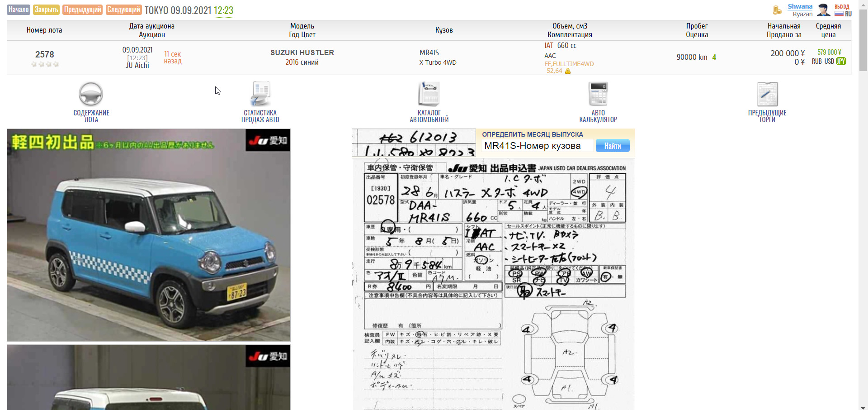The width and height of the screenshot is (868, 410).
Task: Click the IAT 660 cc text
Action: [560, 45]
